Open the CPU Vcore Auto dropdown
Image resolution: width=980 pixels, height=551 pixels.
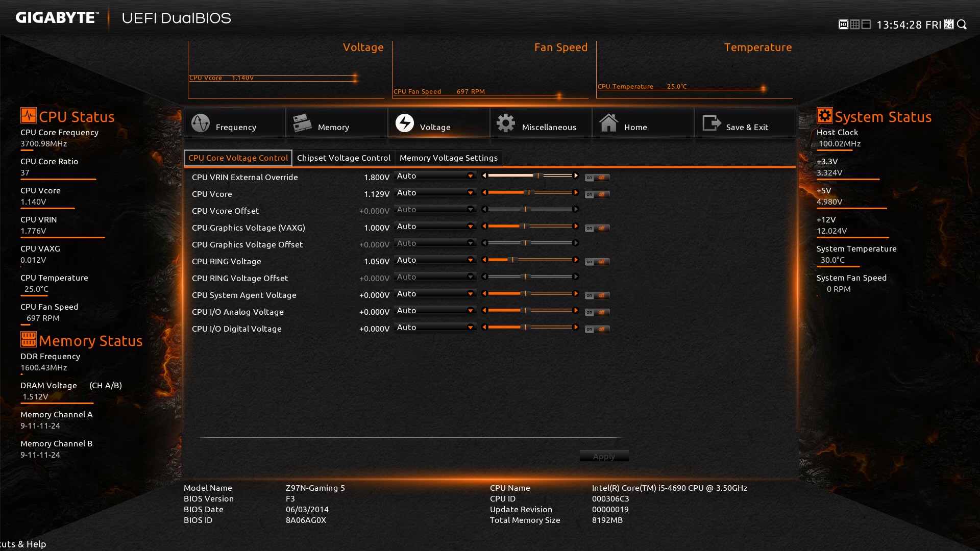click(435, 192)
